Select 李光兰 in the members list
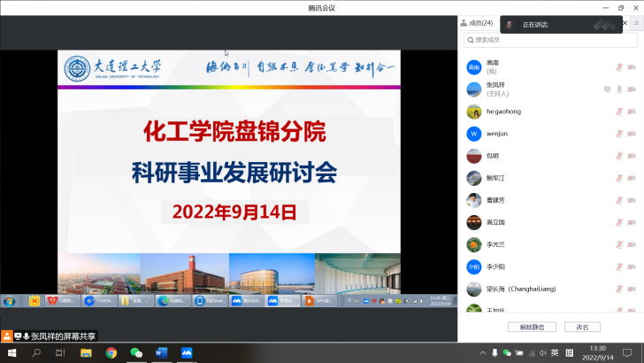 tap(497, 244)
